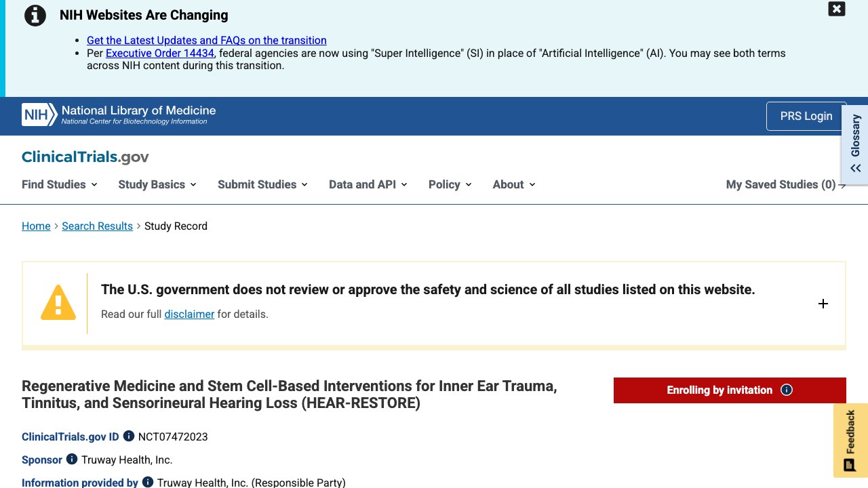Screen dimensions: 868x488
Task: Go to Search Results breadcrumb link
Action: point(97,226)
